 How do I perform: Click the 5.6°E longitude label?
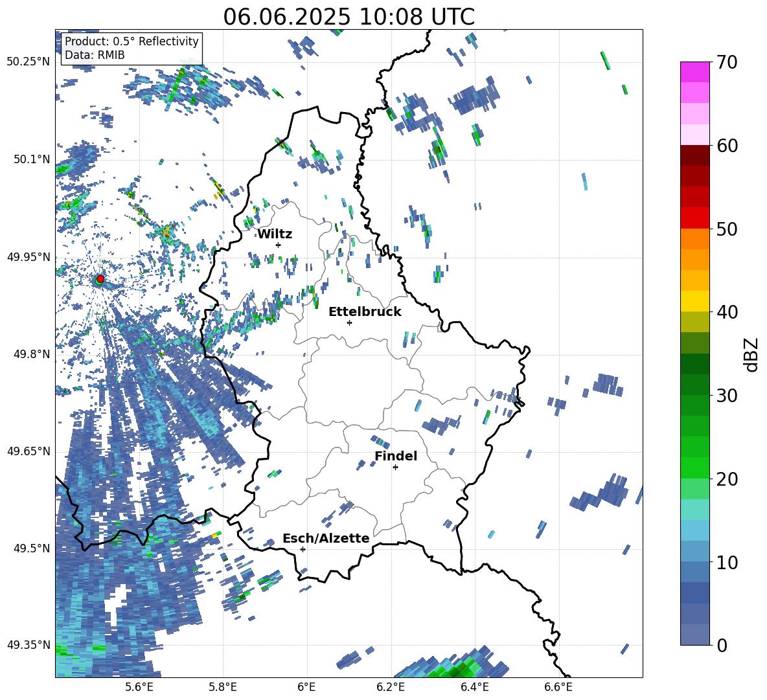(139, 687)
